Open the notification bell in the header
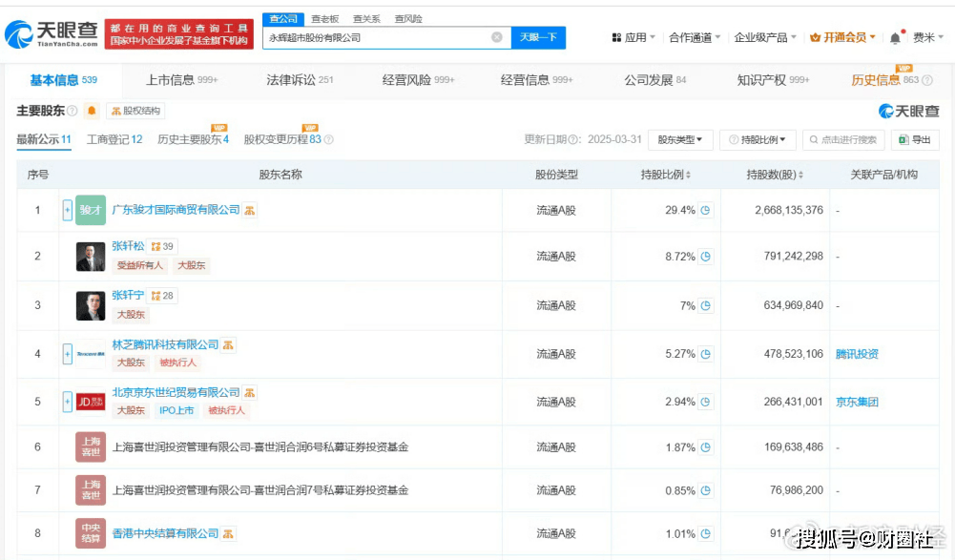955x560 pixels. (x=895, y=38)
